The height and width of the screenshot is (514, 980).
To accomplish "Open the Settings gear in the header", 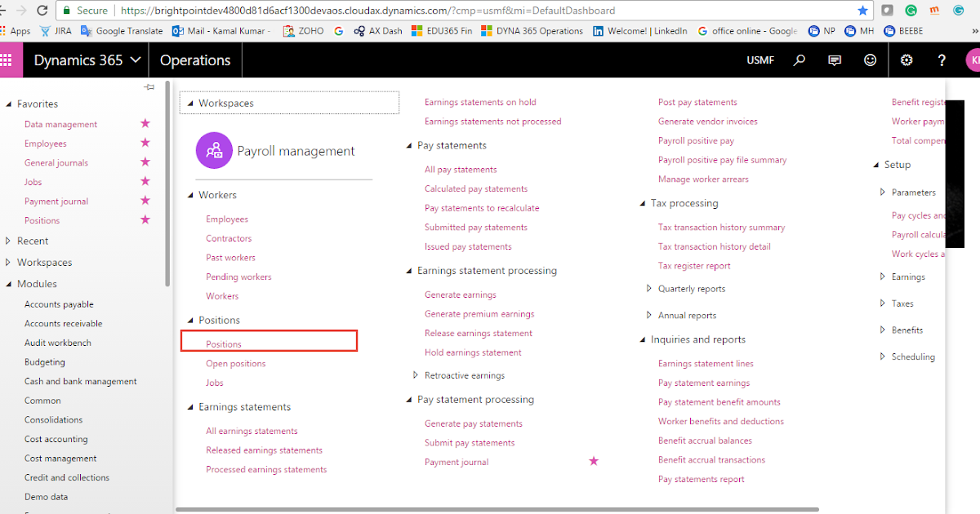I will pos(906,60).
